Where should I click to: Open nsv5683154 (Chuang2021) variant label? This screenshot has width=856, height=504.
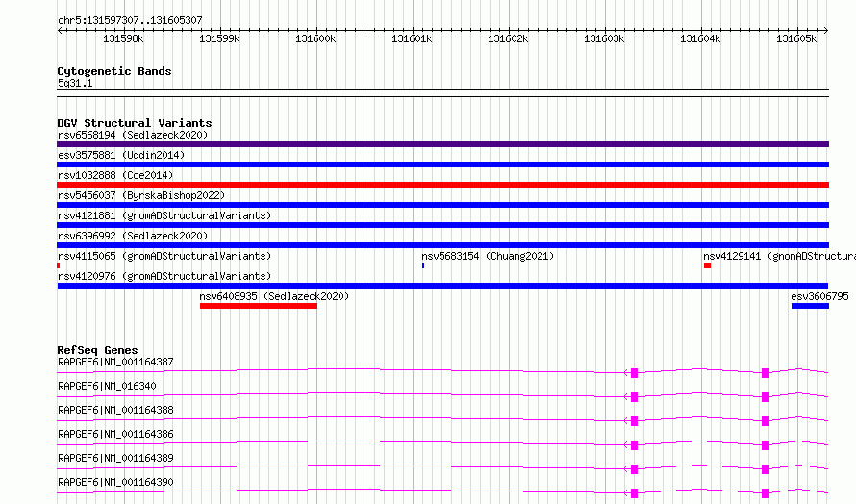tap(488, 256)
